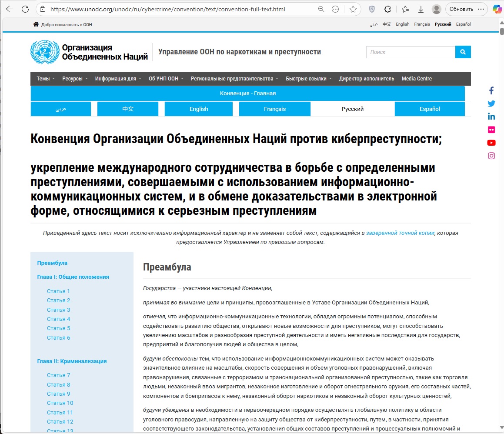Open the tracking prevention shield icon
504x434 pixels.
point(372,9)
